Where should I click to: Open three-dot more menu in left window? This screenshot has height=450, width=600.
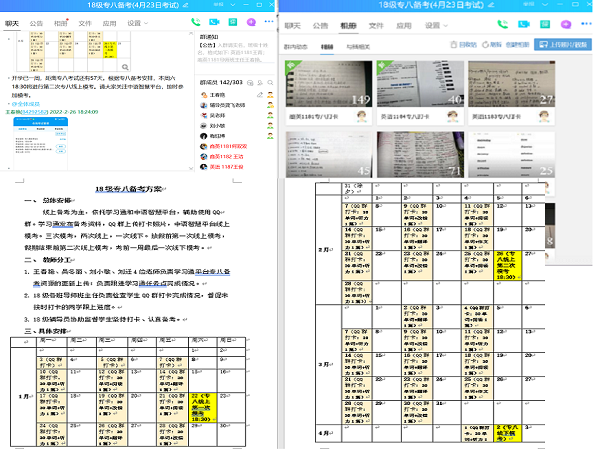click(269, 22)
